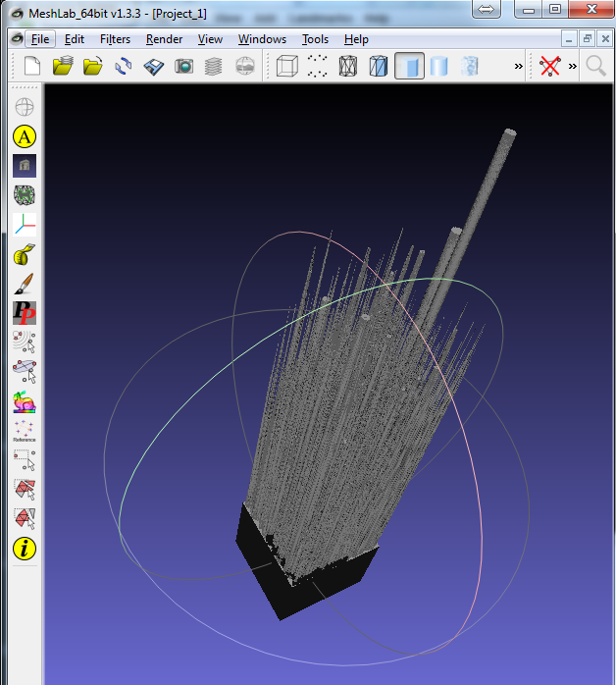Screen dimensions: 616x685
Task: Select the Measuring tape tool
Action: point(25,256)
